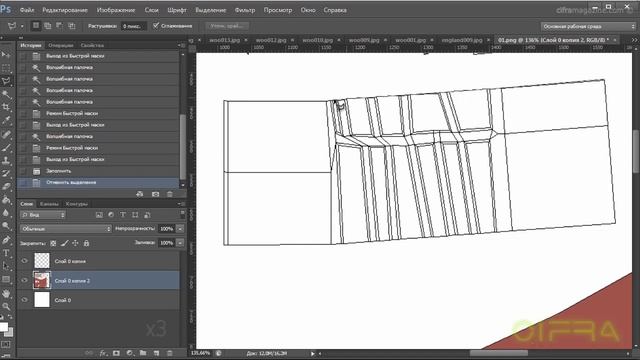Screen dimensions: 640x360
Task: Delete layer with Layers panel trash
Action: coord(169,353)
